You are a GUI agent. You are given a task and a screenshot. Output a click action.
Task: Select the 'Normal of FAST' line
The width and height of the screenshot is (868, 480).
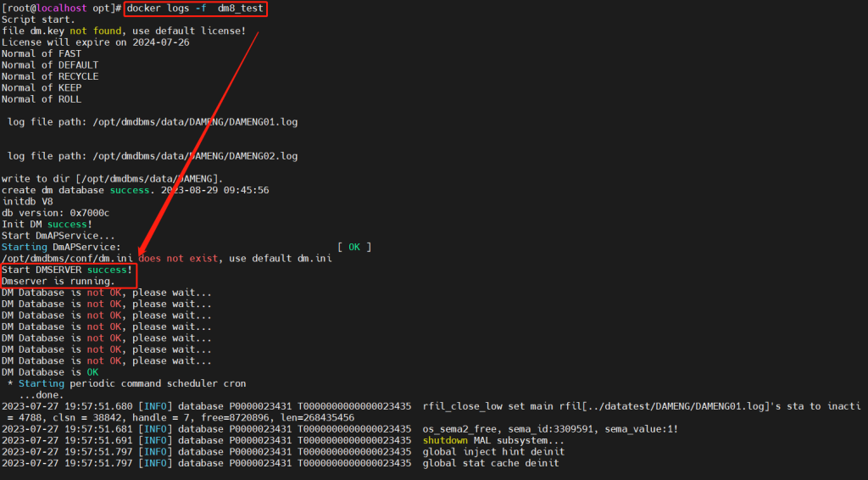[x=42, y=53]
